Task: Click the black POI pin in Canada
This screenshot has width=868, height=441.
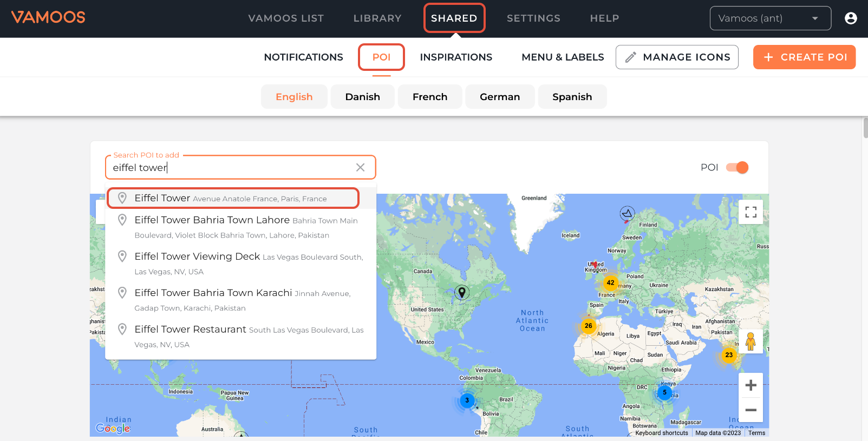Action: [461, 292]
